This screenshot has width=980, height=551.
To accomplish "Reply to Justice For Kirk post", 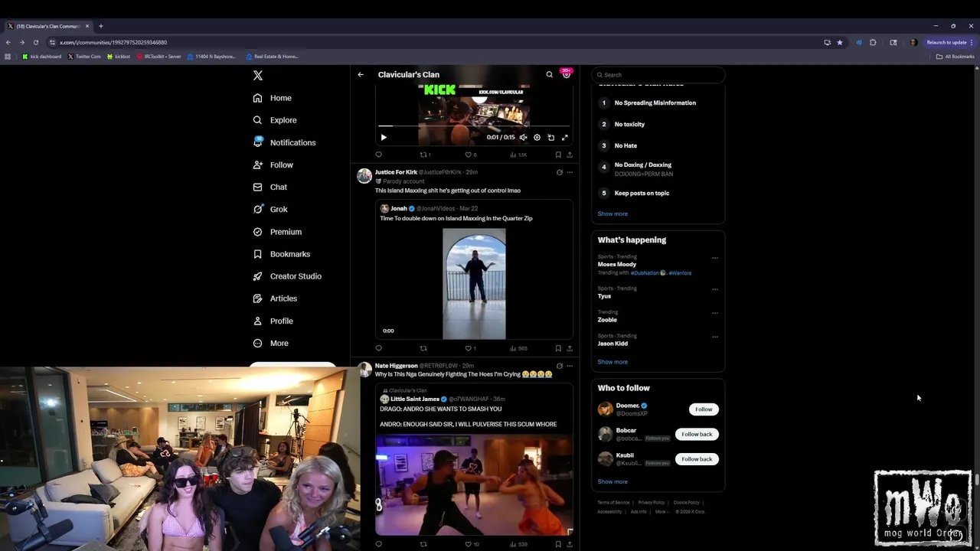I will click(x=378, y=348).
